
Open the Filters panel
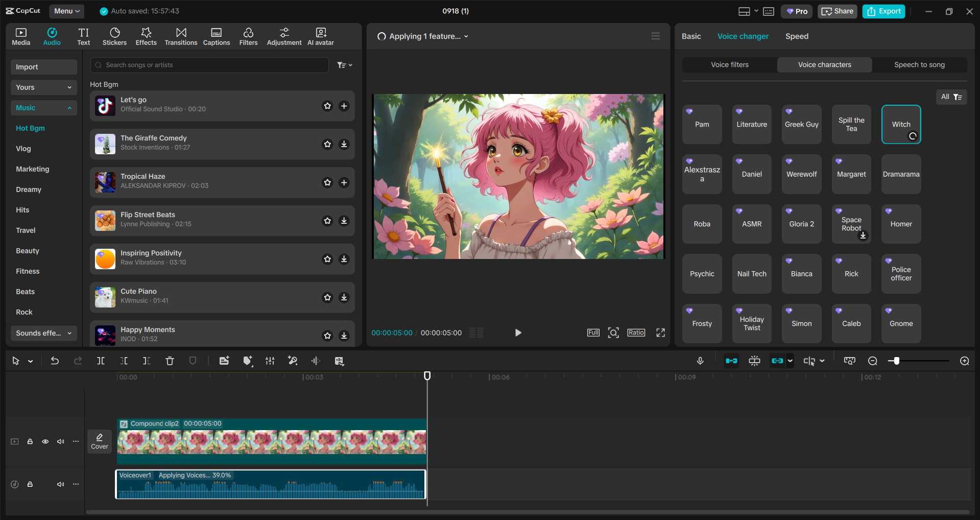tap(248, 36)
